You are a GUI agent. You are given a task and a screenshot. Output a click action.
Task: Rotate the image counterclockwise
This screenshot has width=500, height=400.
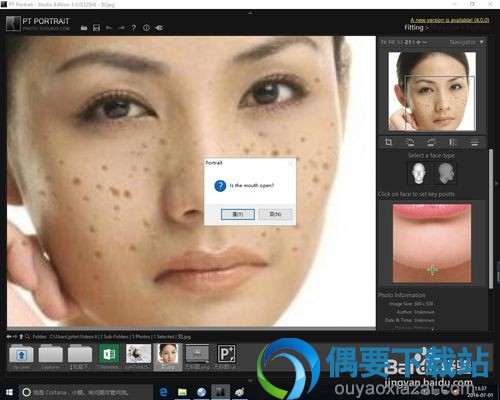click(410, 142)
